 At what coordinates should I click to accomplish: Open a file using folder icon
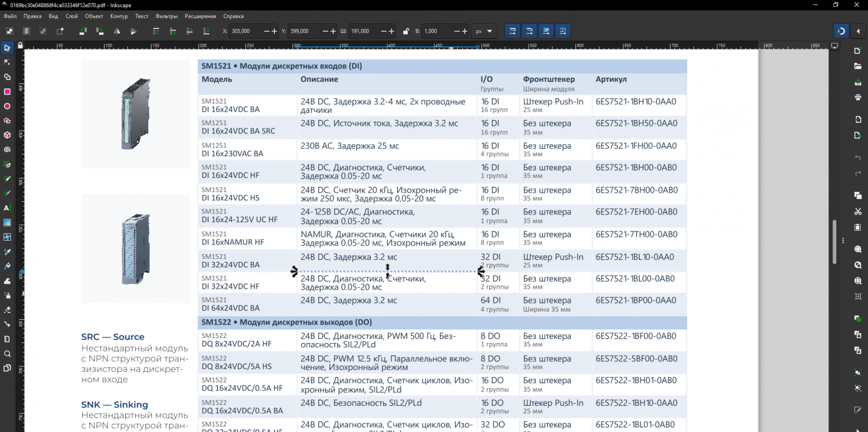click(x=858, y=66)
